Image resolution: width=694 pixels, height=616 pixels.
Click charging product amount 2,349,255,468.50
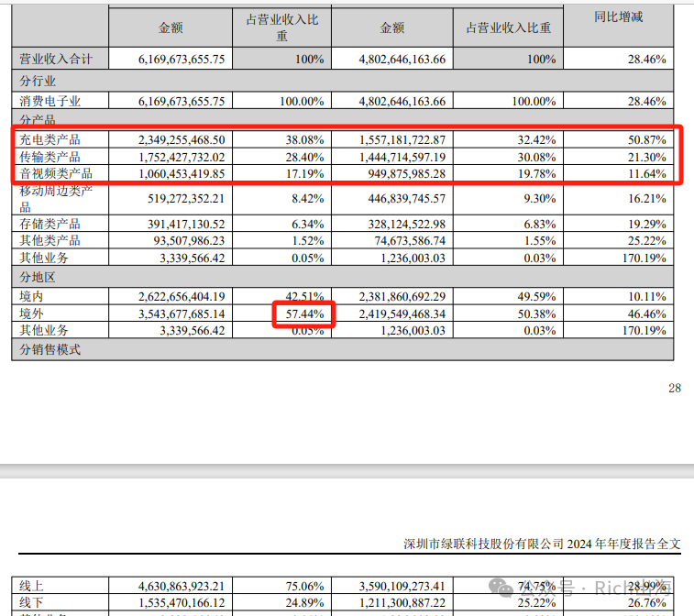pos(182,140)
